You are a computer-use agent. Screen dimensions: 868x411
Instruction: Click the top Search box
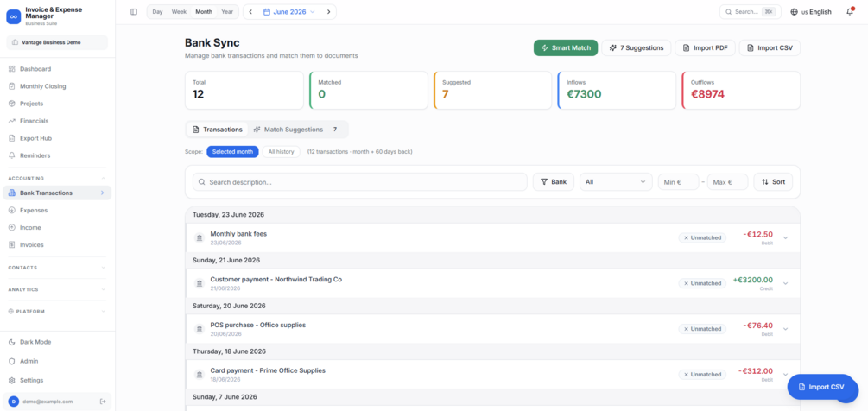click(750, 11)
